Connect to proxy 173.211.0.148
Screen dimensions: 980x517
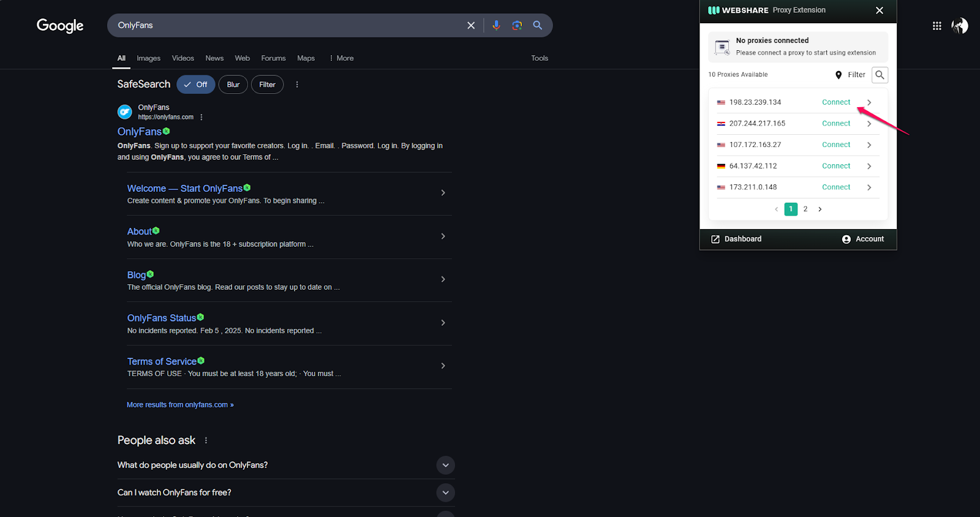coord(836,187)
